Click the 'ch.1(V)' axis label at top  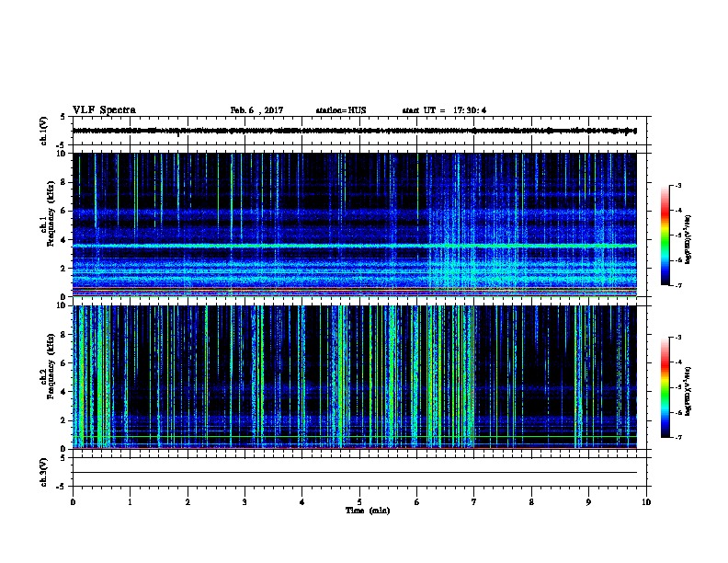tap(43, 131)
